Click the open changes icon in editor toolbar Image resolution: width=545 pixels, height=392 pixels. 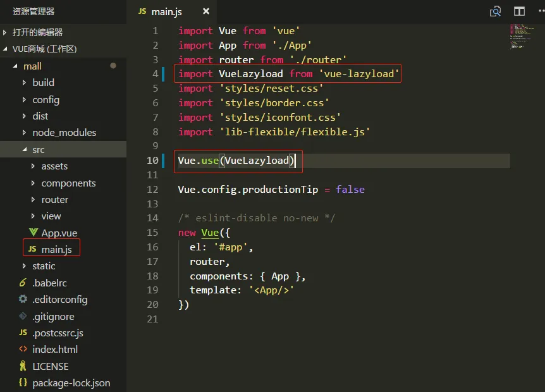click(x=496, y=11)
